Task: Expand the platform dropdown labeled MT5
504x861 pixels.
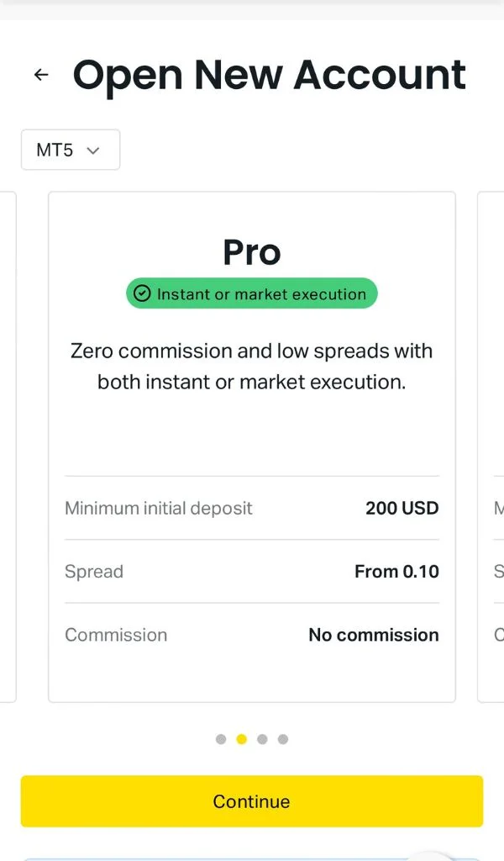Action: (70, 150)
